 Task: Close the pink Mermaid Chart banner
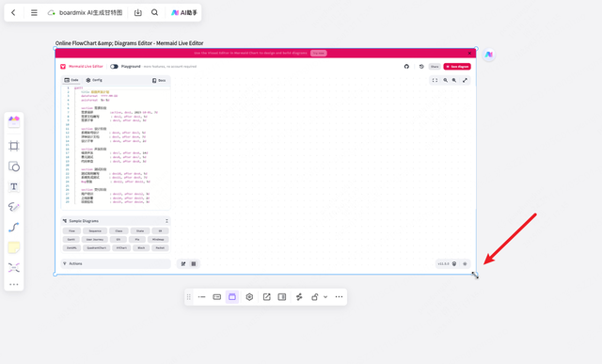(469, 53)
